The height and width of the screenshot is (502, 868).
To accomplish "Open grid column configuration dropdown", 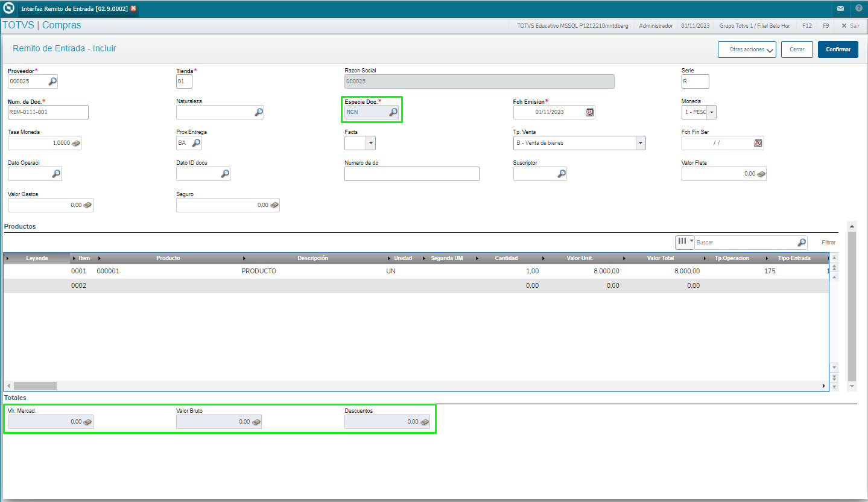I will 685,241.
